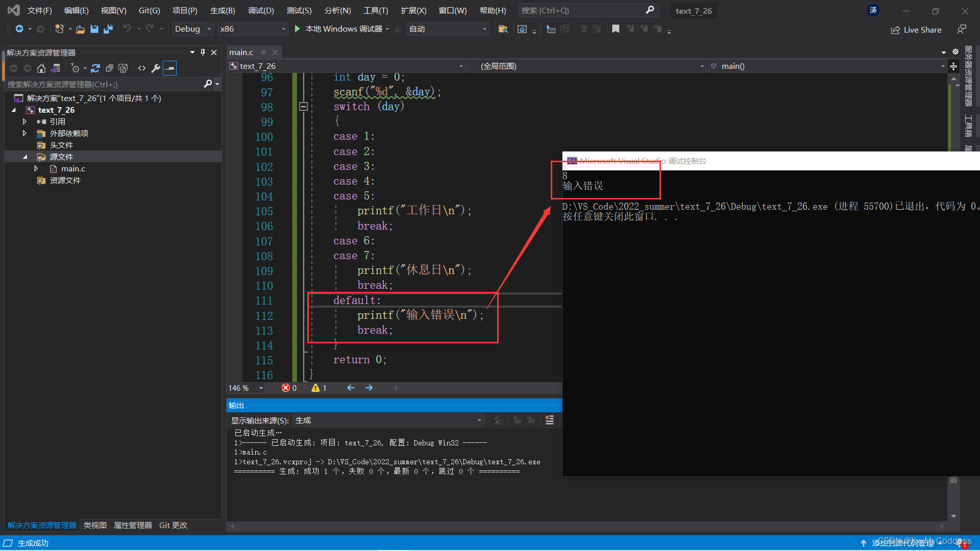The height and width of the screenshot is (551, 980).
Task: Click the navigate backward arrow icon
Action: [19, 29]
